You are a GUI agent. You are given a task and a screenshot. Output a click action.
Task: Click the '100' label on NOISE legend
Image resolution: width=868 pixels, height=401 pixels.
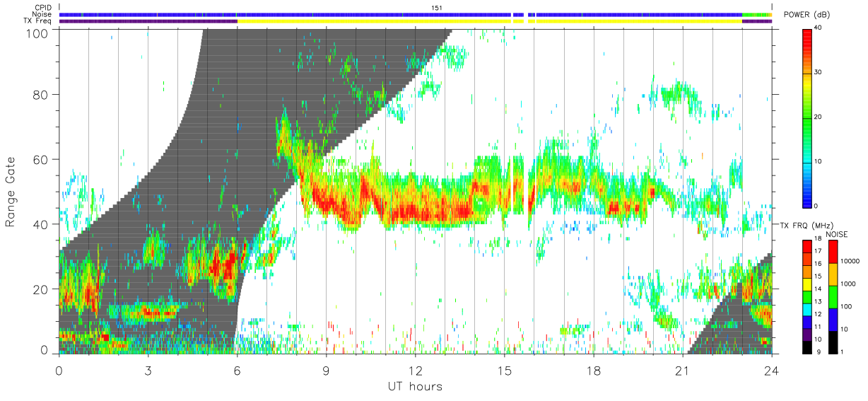[x=846, y=306]
